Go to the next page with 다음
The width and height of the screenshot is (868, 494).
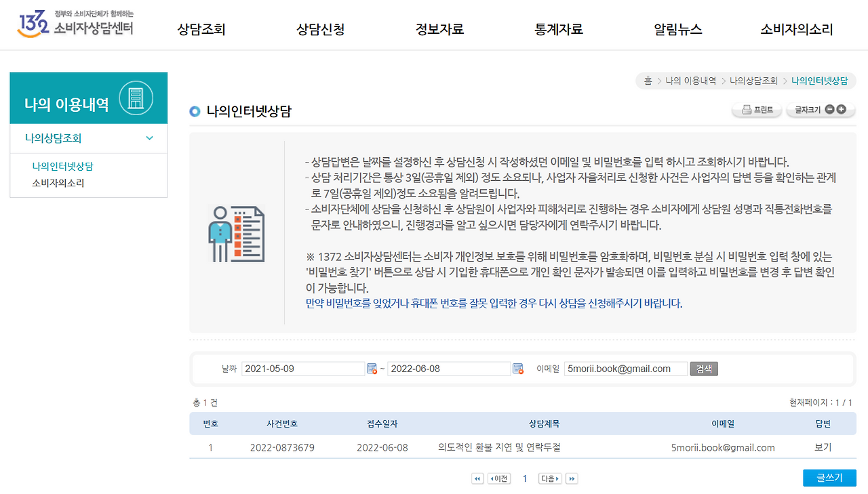[549, 478]
